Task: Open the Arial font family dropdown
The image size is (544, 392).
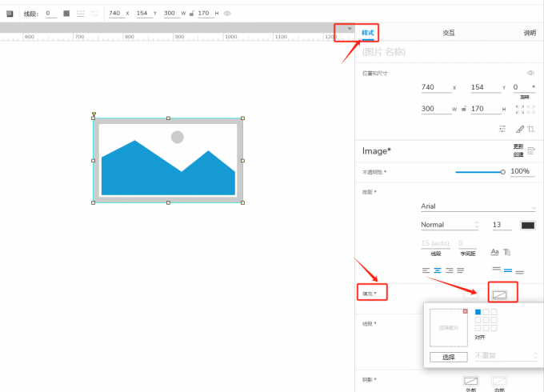Action: (478, 206)
